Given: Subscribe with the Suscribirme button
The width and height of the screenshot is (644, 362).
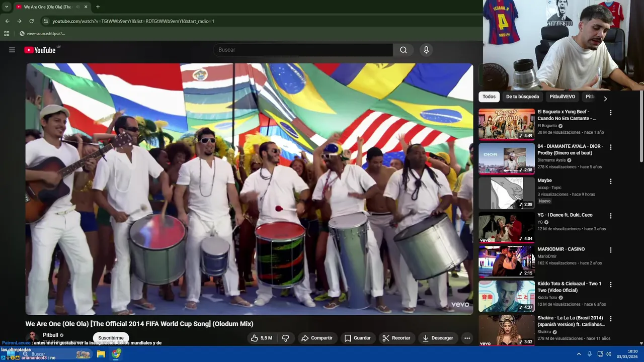Looking at the screenshot, I should 111,338.
